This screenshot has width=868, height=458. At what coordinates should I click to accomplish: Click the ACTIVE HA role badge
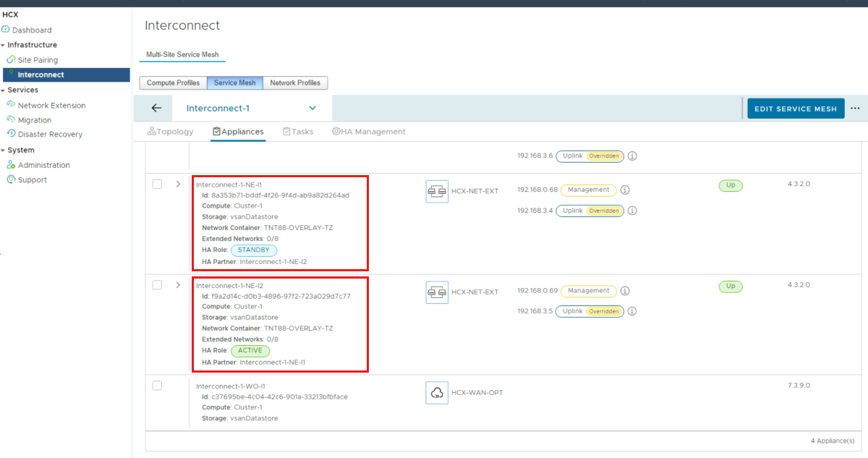pos(250,351)
